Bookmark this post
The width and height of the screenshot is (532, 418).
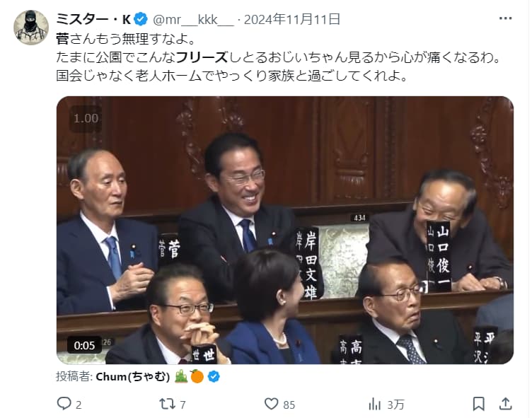pyautogui.click(x=478, y=404)
